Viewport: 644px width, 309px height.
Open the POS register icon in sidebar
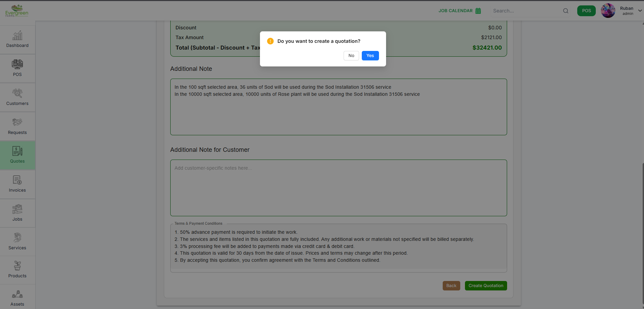point(17,64)
